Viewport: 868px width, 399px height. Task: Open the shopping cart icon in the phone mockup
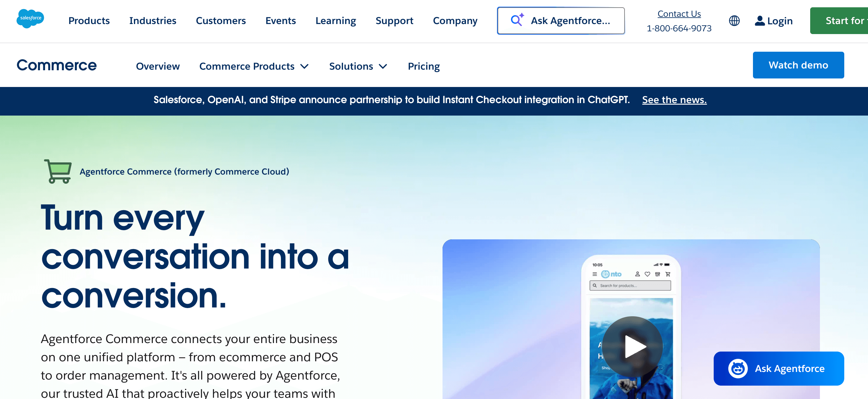click(x=668, y=274)
